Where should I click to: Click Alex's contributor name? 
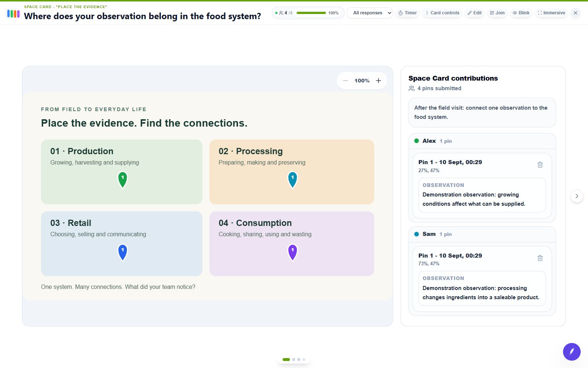(x=429, y=141)
